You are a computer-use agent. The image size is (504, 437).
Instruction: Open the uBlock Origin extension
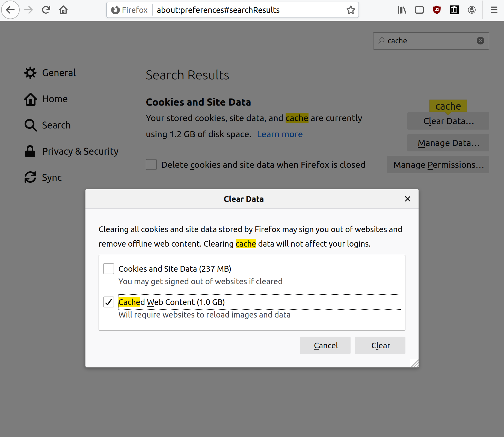click(x=437, y=10)
